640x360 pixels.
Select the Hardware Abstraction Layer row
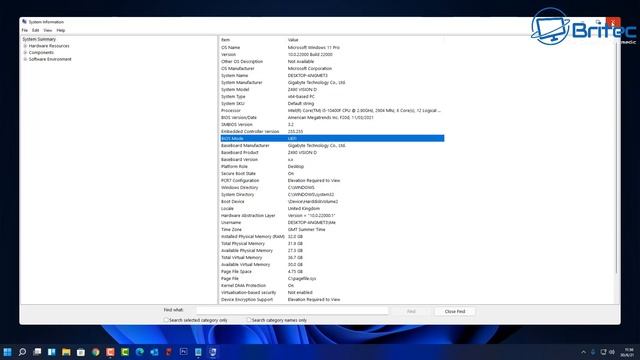click(x=332, y=216)
